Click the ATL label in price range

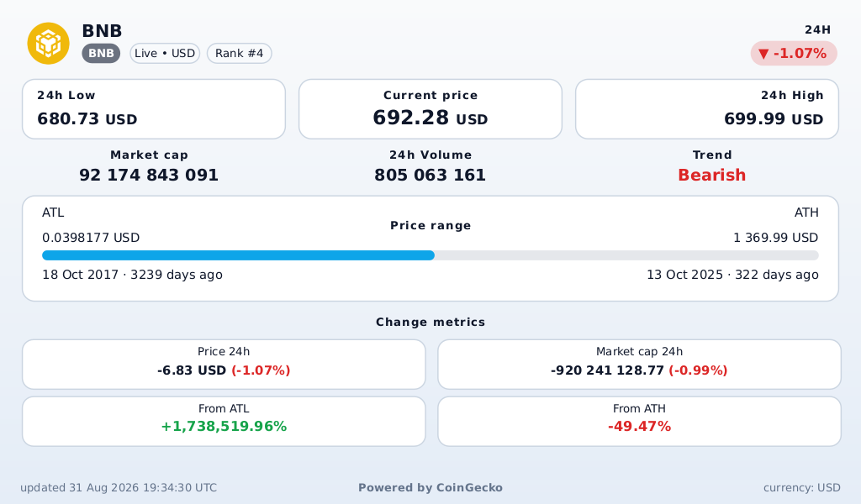53,213
